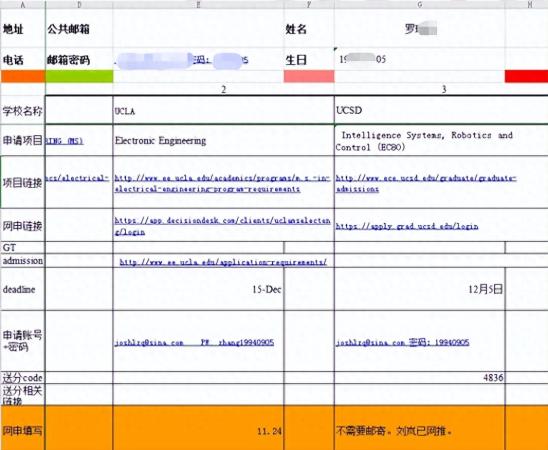
Task: Select the 15-Dec deadline cell
Action: 198,289
